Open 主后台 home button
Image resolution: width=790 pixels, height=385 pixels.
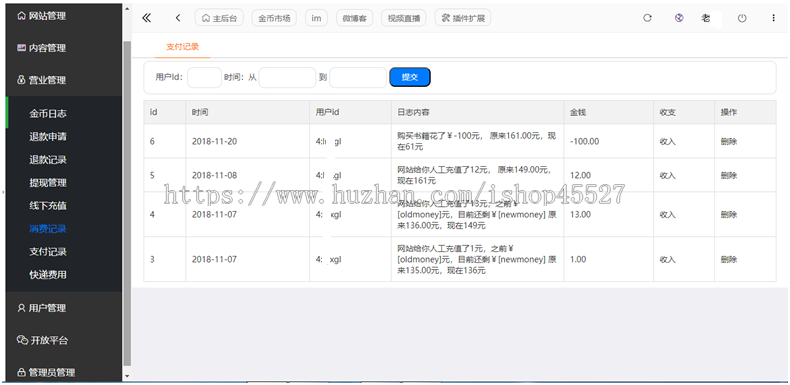[219, 18]
